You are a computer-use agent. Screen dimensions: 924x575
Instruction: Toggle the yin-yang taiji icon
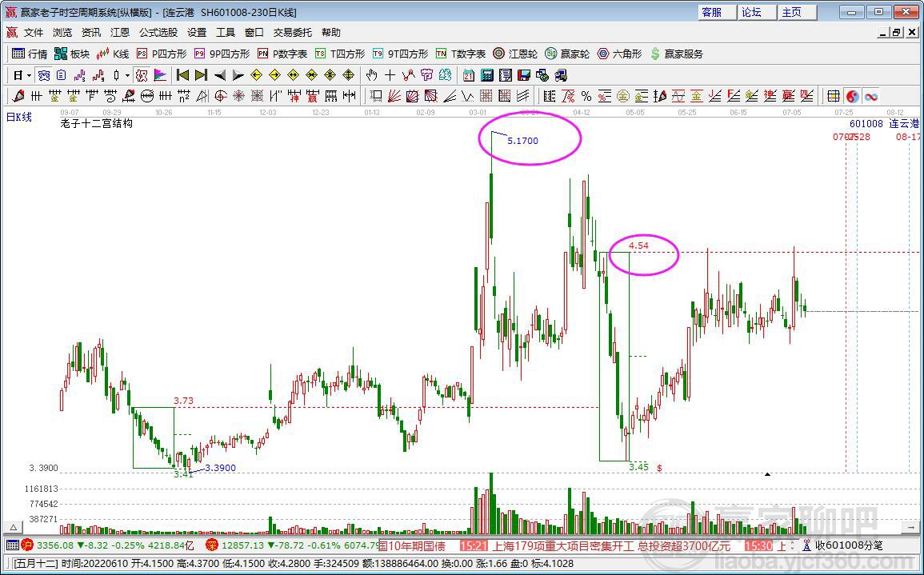(852, 95)
